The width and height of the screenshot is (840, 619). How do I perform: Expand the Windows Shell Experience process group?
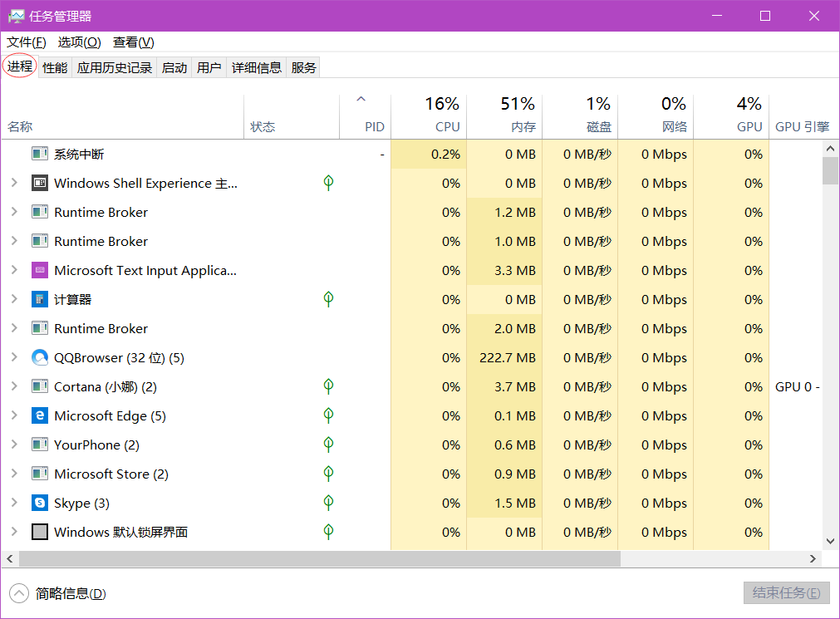click(14, 183)
